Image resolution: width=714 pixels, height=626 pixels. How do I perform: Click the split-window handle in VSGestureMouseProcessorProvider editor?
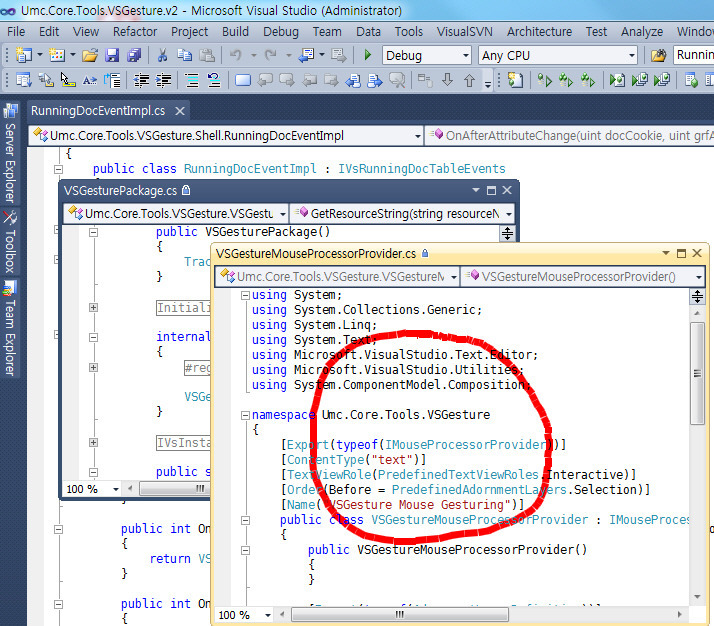[x=697, y=296]
